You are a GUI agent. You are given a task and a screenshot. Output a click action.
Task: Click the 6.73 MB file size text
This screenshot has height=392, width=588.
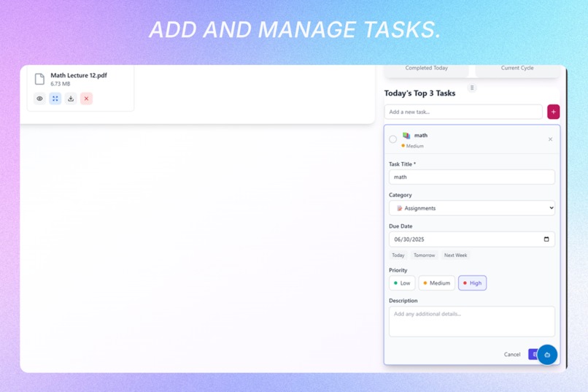point(61,84)
